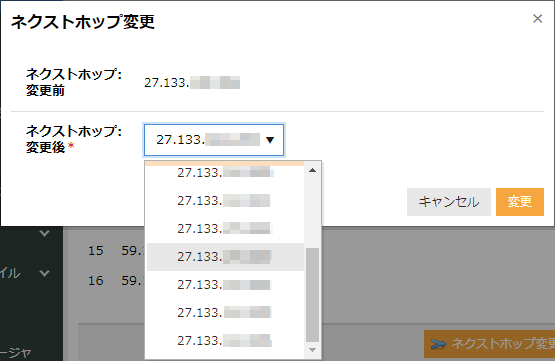Viewport: 555px width, 361px height.
Task: Click the dropdown arrow in 変更後 field
Action: [270, 140]
